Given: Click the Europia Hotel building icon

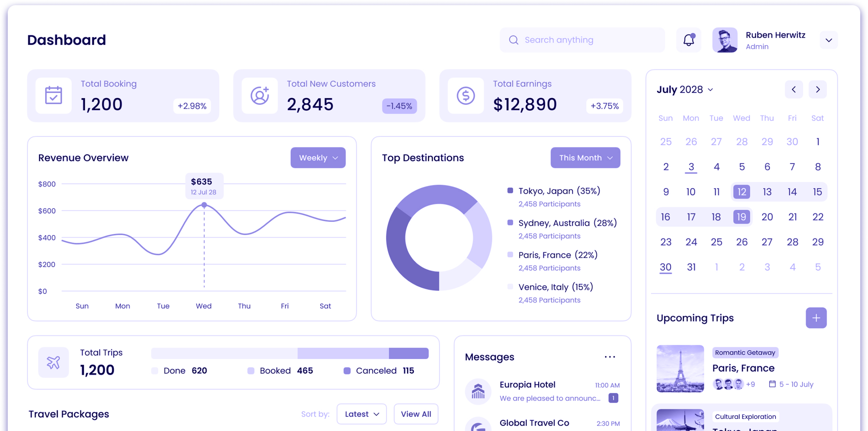Looking at the screenshot, I should pyautogui.click(x=478, y=391).
